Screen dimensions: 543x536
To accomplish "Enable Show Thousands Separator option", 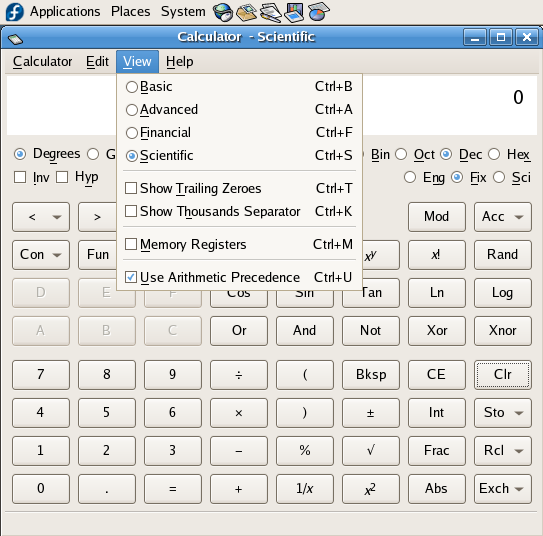I will tap(239, 212).
